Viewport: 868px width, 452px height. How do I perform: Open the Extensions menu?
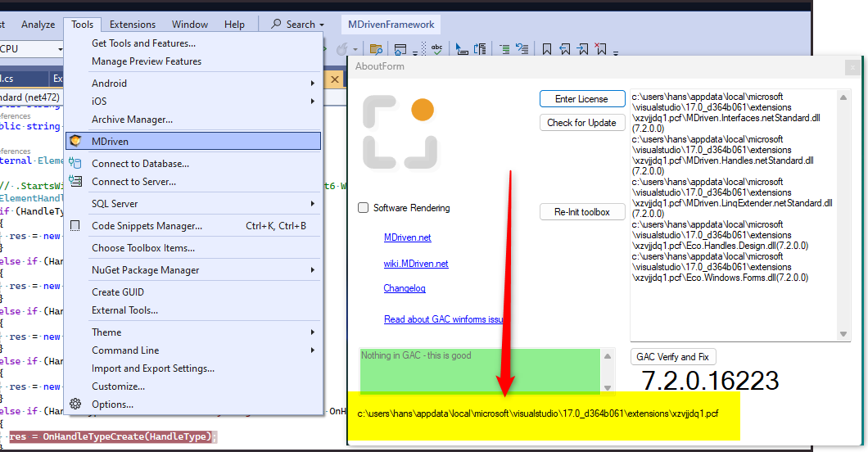132,25
